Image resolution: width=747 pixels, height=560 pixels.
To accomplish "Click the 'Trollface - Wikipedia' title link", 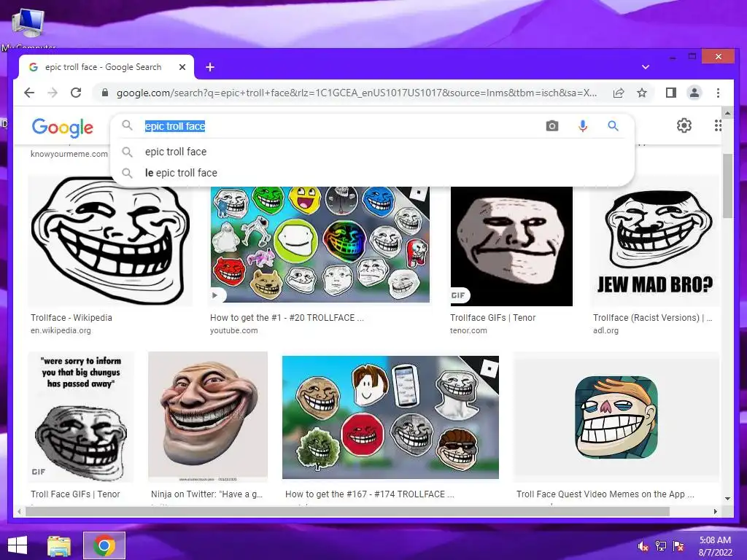I will (71, 318).
